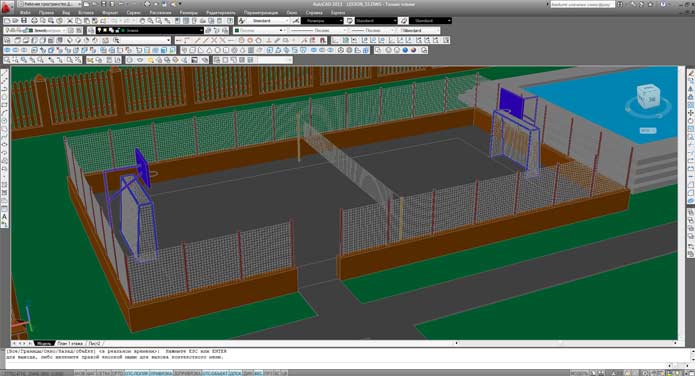Select the Circle tool in Draw toolbar
The width and height of the screenshot is (695, 376).
point(4,121)
